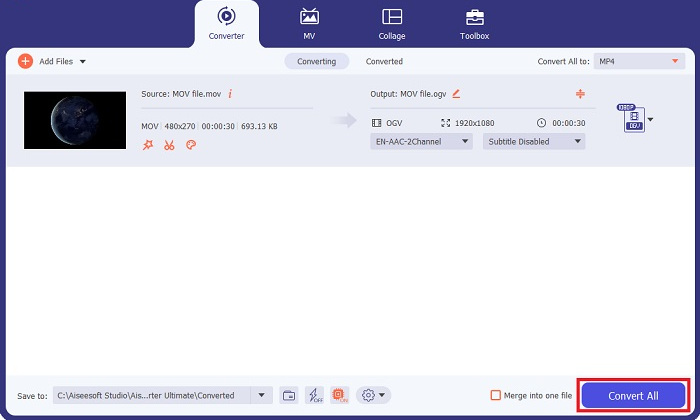Click the MOV file video thumbnail
This screenshot has height=420, width=700.
[x=75, y=120]
